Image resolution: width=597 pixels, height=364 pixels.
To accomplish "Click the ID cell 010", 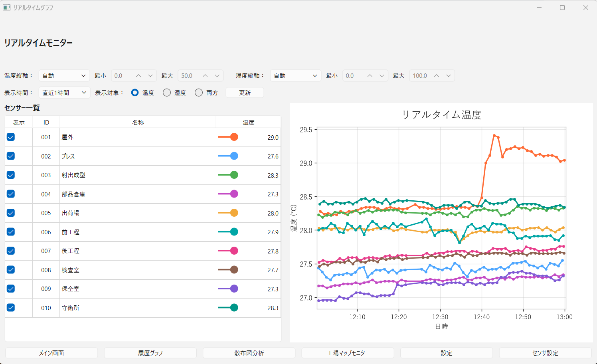I will pyautogui.click(x=46, y=308).
